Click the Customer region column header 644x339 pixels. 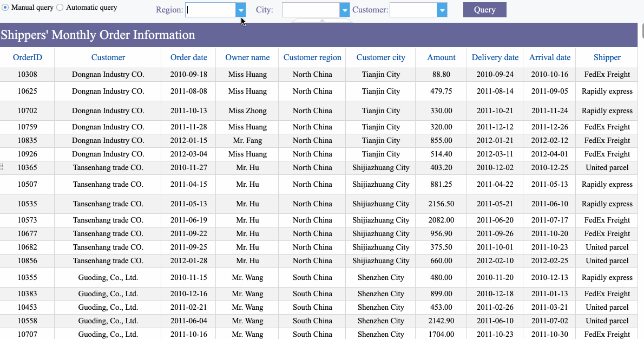pos(312,57)
